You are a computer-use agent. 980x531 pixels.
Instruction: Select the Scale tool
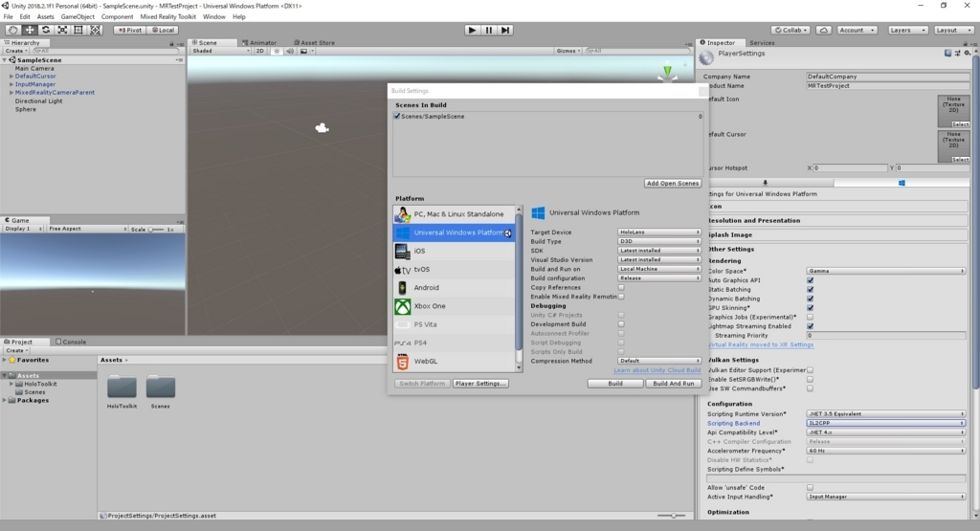tap(62, 30)
